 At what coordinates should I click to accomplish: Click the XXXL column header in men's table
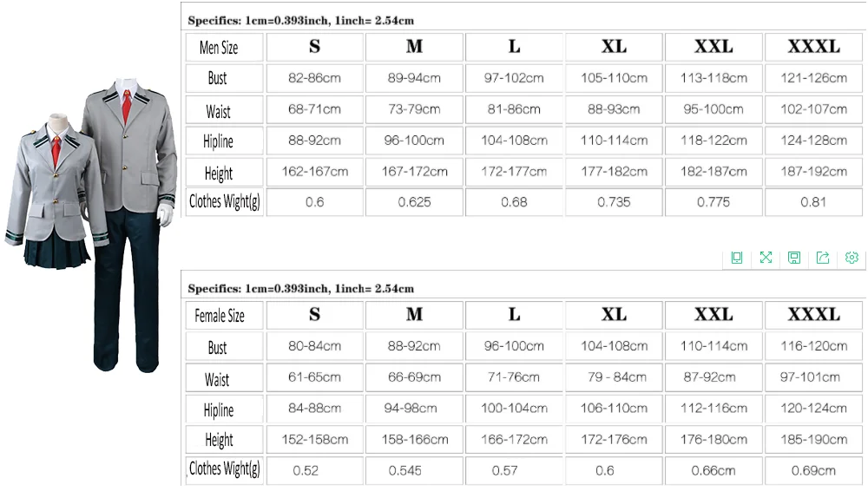click(x=813, y=47)
